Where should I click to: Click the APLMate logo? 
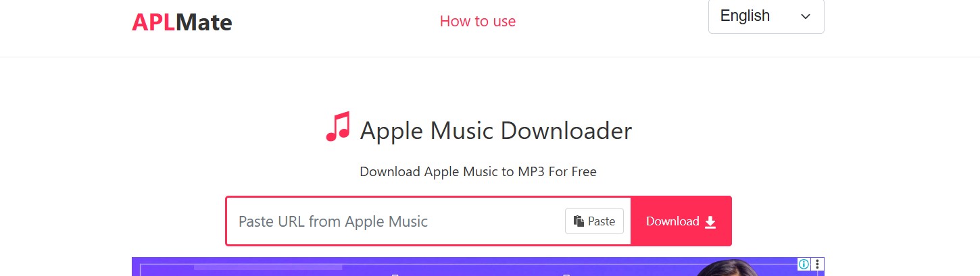pos(182,22)
